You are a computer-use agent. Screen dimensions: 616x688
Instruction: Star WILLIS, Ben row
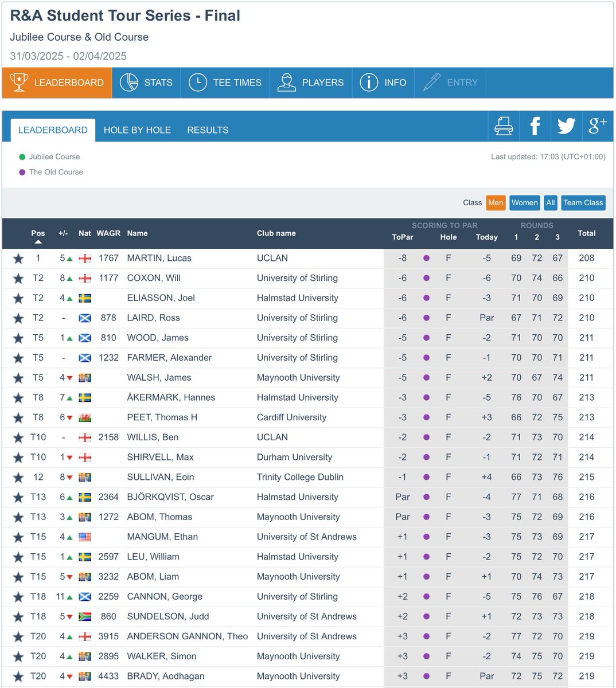tap(18, 438)
